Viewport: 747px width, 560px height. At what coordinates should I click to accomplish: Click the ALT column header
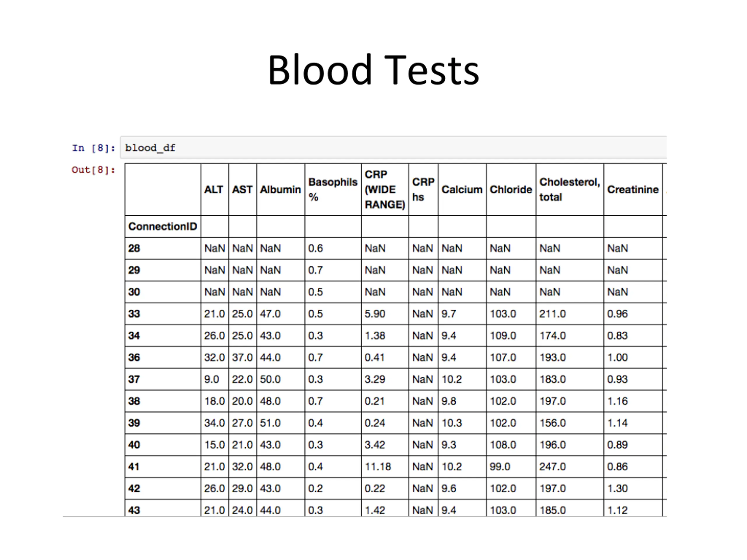[x=214, y=190]
